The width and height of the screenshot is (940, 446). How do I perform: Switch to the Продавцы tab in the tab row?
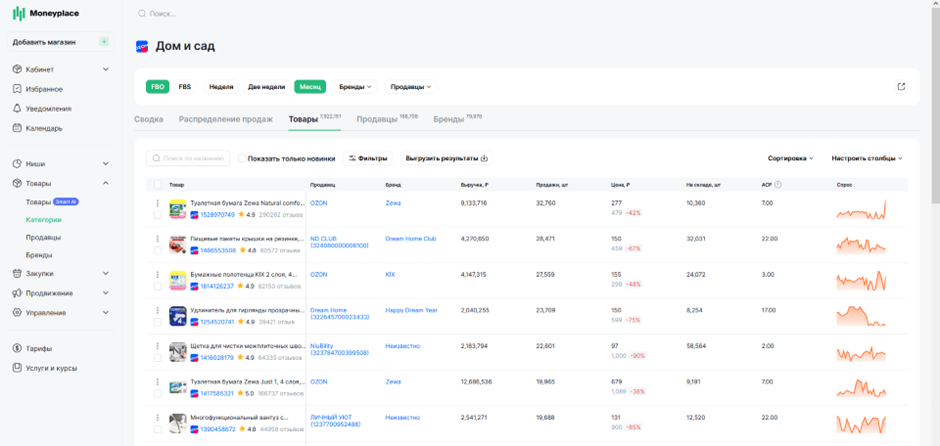(x=387, y=119)
